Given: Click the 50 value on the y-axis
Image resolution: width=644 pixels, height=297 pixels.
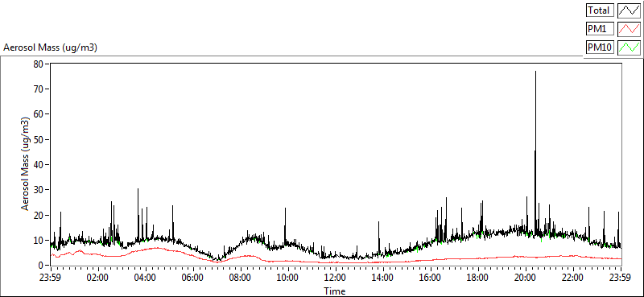Looking at the screenshot, I should 39,140.
